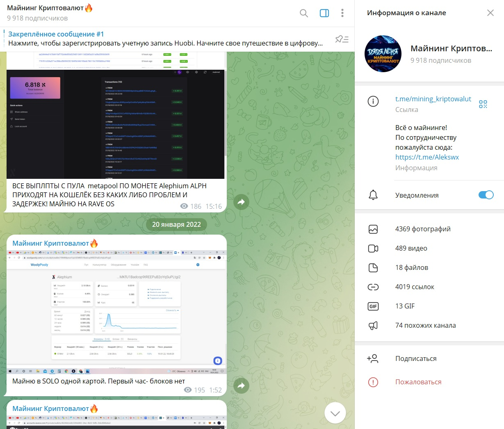Click Подписаться to join channel
The height and width of the screenshot is (429, 504).
(416, 358)
